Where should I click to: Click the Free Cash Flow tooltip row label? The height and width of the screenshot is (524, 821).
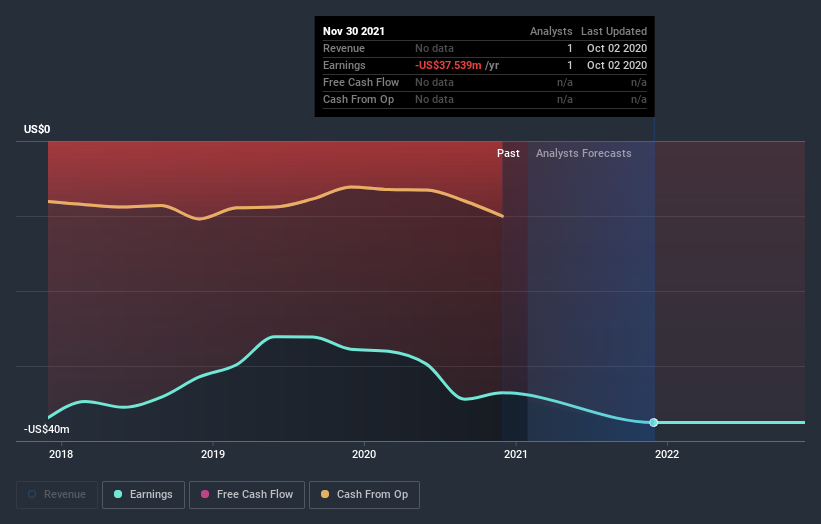tap(361, 82)
